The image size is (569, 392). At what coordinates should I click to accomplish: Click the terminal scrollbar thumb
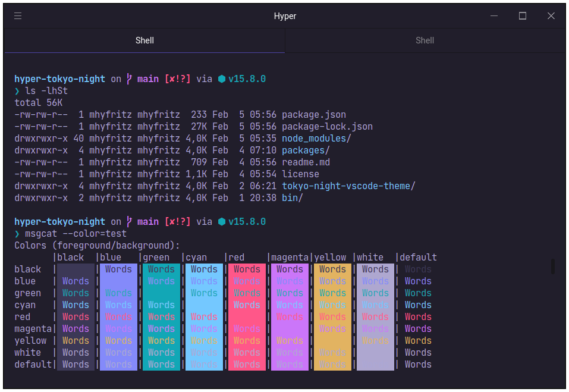pos(553,266)
